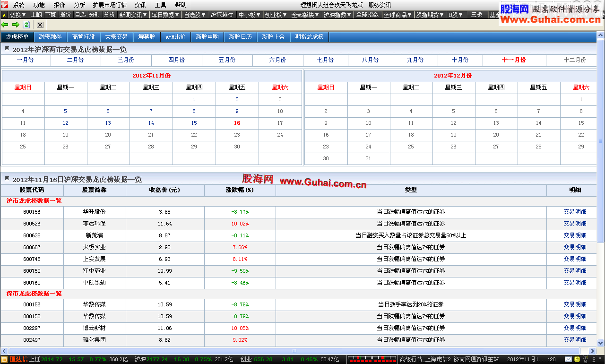
Task: Switch to the 新股申购 tab
Action: pyautogui.click(x=207, y=37)
